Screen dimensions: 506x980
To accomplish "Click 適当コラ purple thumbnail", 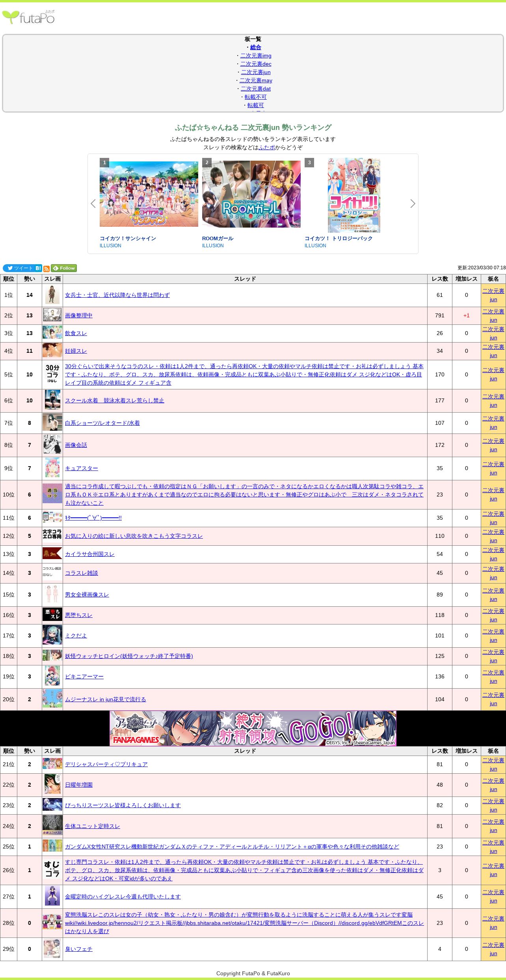I will pyautogui.click(x=52, y=493).
